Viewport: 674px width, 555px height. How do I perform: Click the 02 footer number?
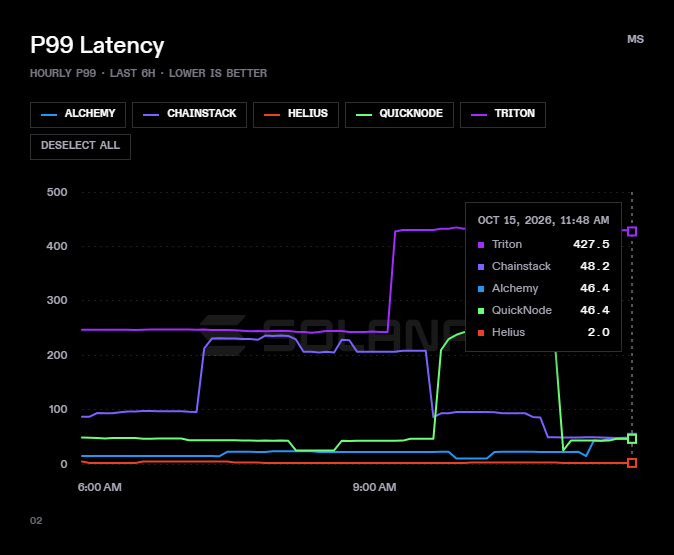click(x=36, y=521)
